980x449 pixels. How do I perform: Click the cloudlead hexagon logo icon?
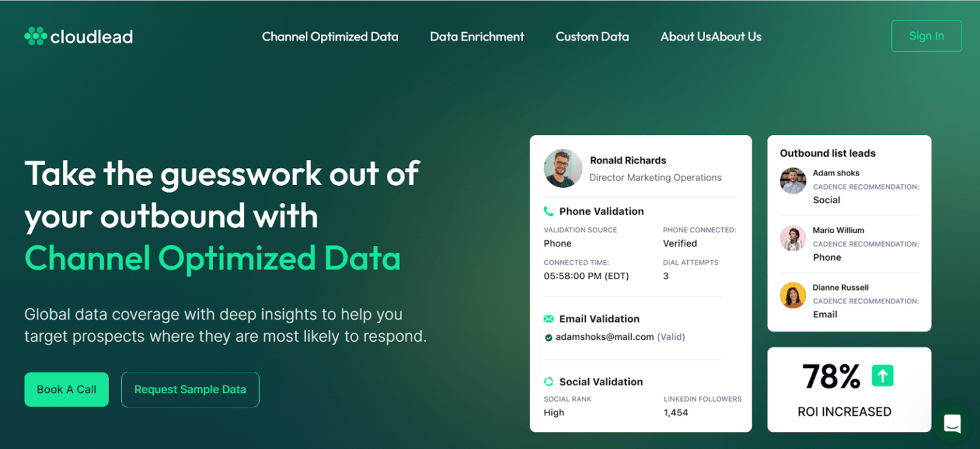tap(35, 36)
